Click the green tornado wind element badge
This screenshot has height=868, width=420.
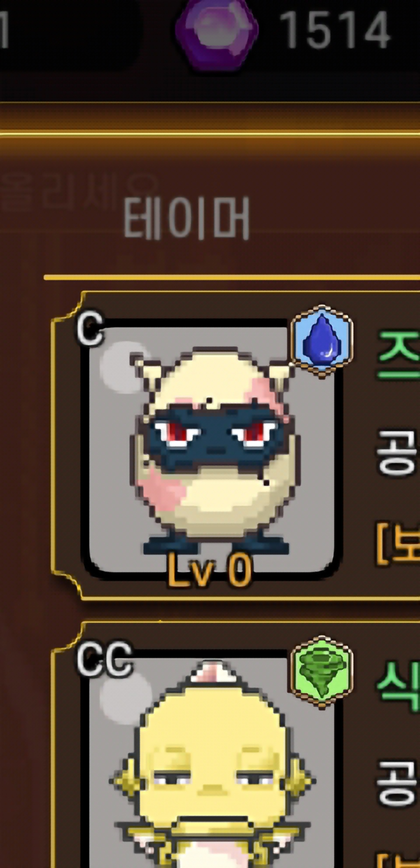pyautogui.click(x=322, y=672)
